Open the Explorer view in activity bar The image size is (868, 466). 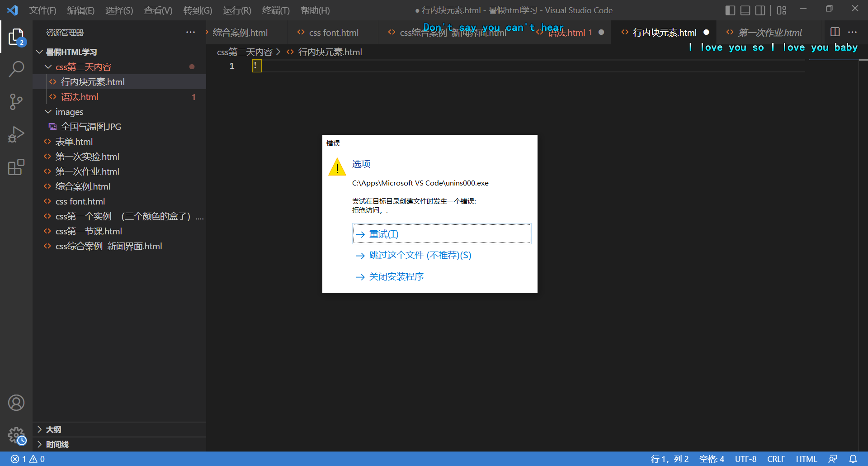16,37
